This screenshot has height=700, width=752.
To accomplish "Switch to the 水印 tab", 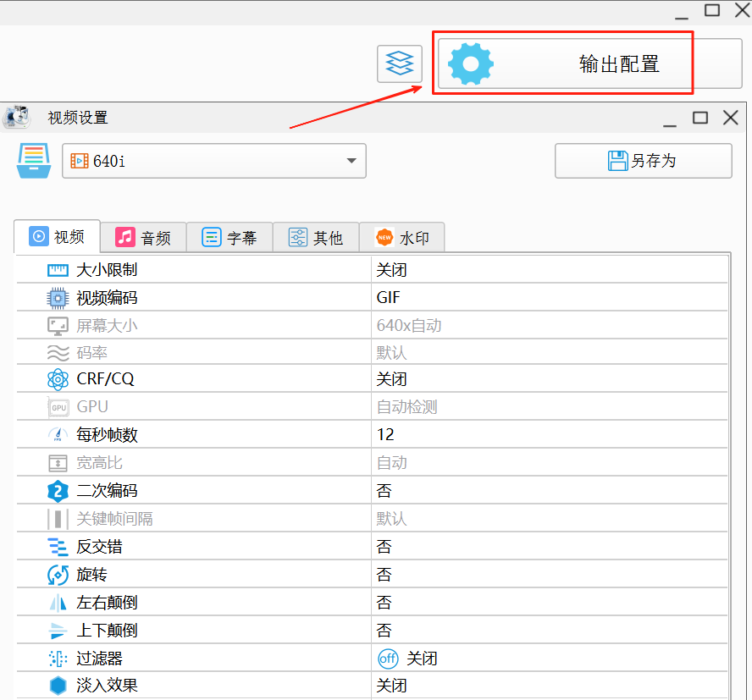I will [x=402, y=237].
